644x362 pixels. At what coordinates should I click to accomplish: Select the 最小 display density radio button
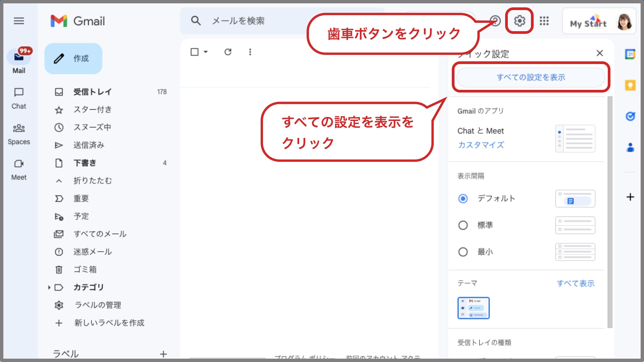pyautogui.click(x=463, y=252)
